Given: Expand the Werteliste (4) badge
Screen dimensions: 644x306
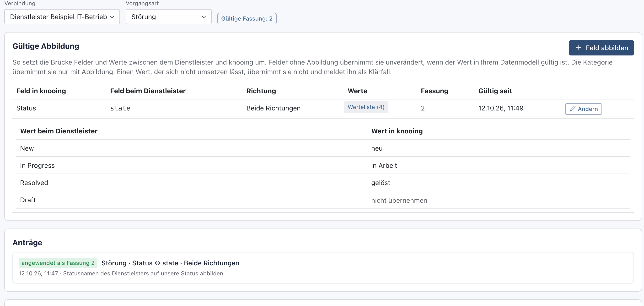Looking at the screenshot, I should (x=366, y=107).
